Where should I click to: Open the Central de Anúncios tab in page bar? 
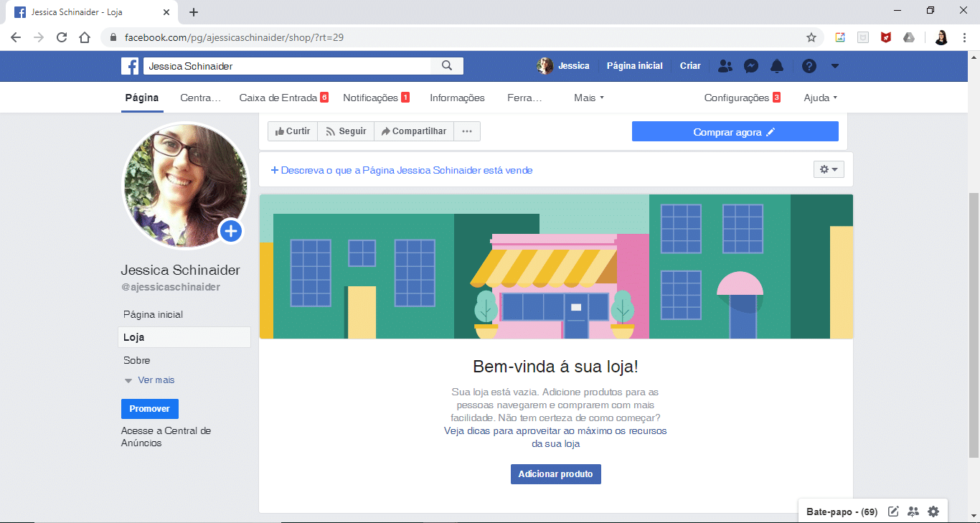tap(201, 98)
